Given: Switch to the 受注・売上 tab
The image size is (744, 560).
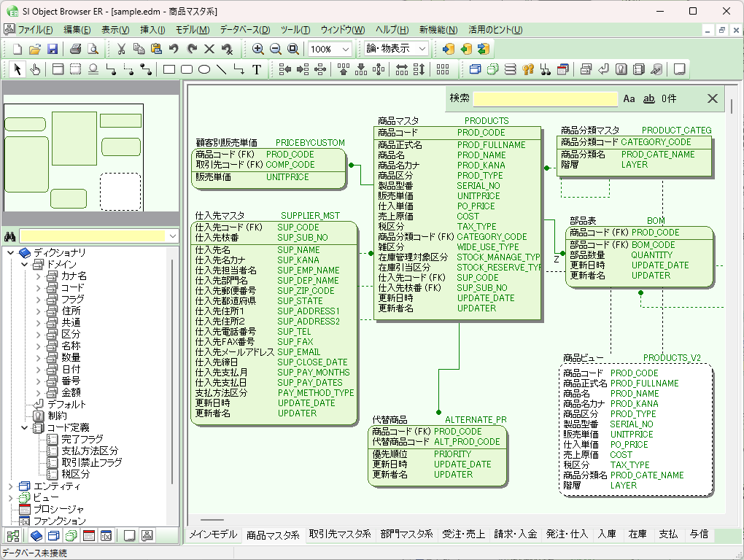Looking at the screenshot, I should 464,534.
